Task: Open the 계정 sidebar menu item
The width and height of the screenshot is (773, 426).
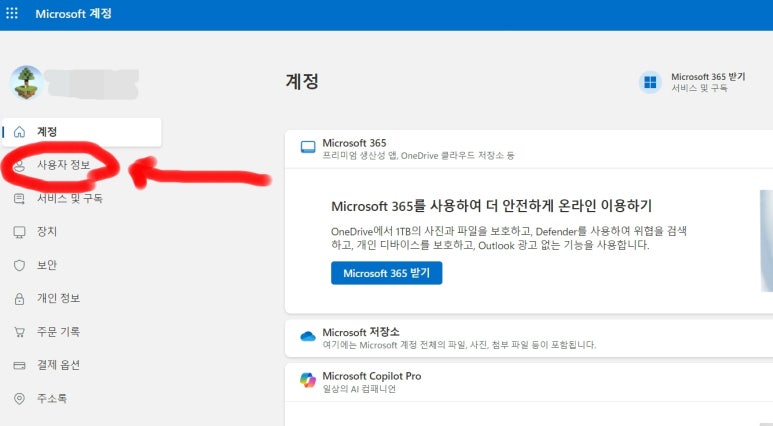Action: pyautogui.click(x=82, y=132)
